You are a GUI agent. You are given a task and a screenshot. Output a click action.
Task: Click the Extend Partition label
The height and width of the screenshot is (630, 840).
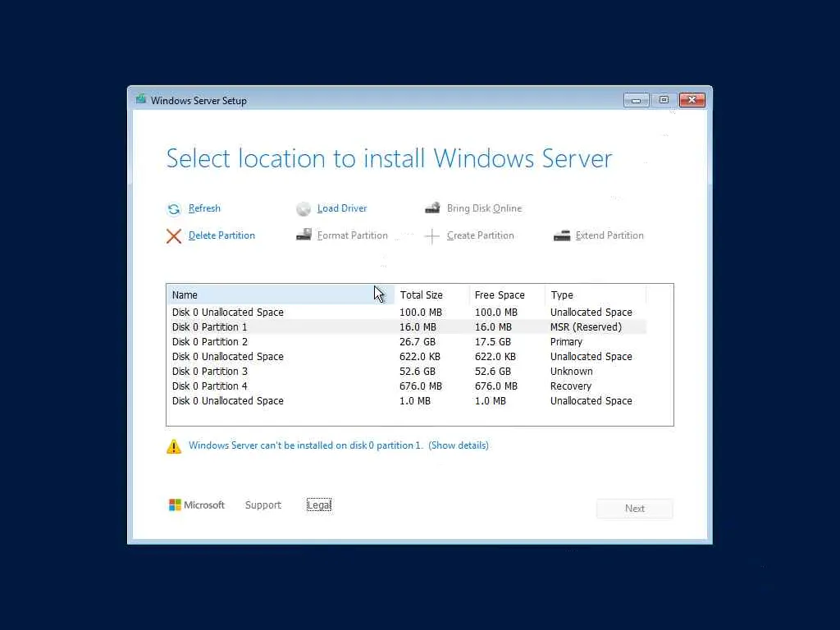(x=609, y=235)
